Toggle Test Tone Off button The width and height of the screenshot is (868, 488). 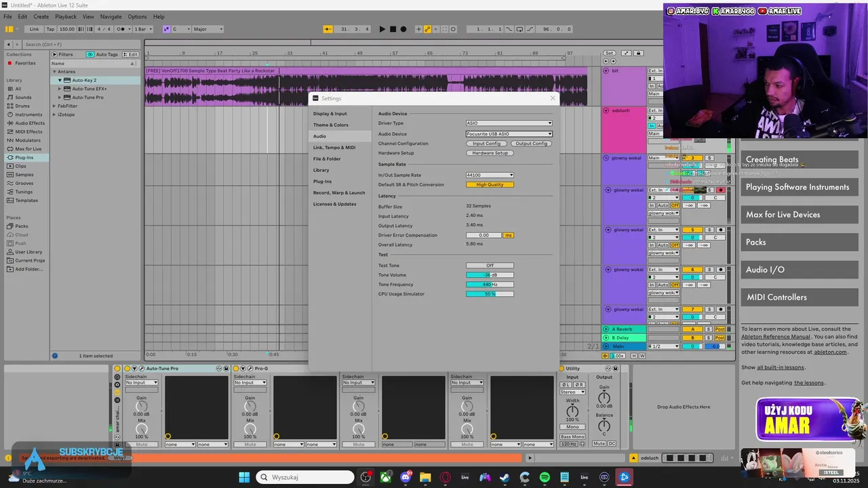(x=490, y=266)
